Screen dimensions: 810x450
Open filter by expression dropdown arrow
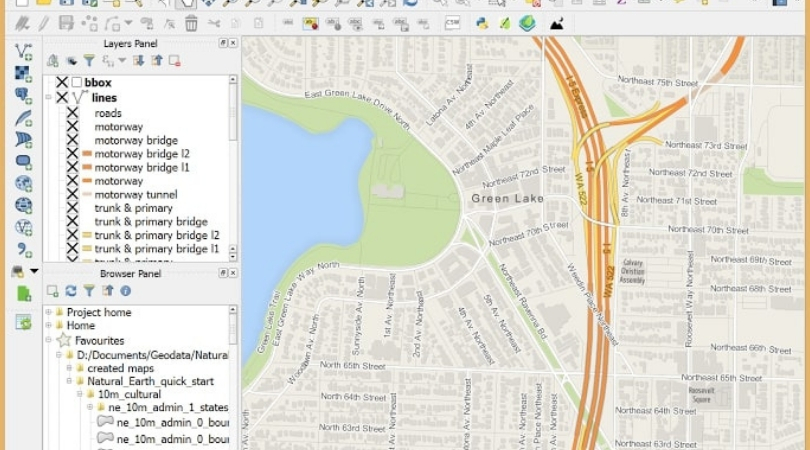click(x=122, y=61)
